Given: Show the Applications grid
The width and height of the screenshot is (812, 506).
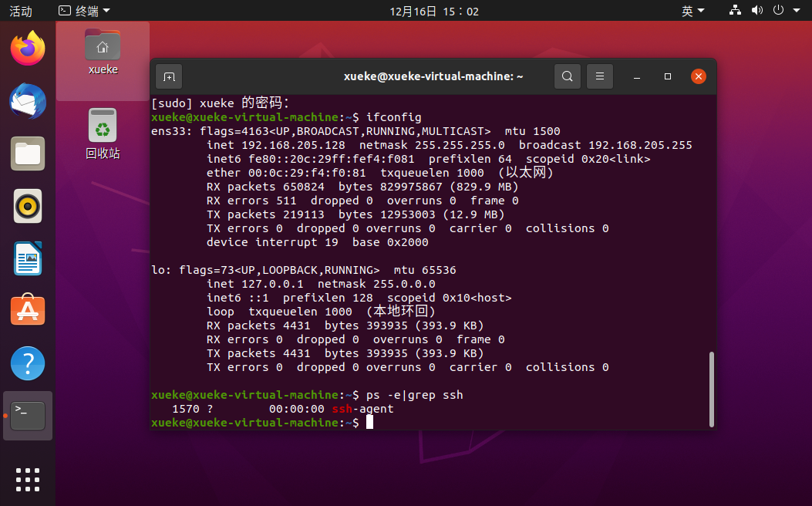Looking at the screenshot, I should pyautogui.click(x=27, y=479).
